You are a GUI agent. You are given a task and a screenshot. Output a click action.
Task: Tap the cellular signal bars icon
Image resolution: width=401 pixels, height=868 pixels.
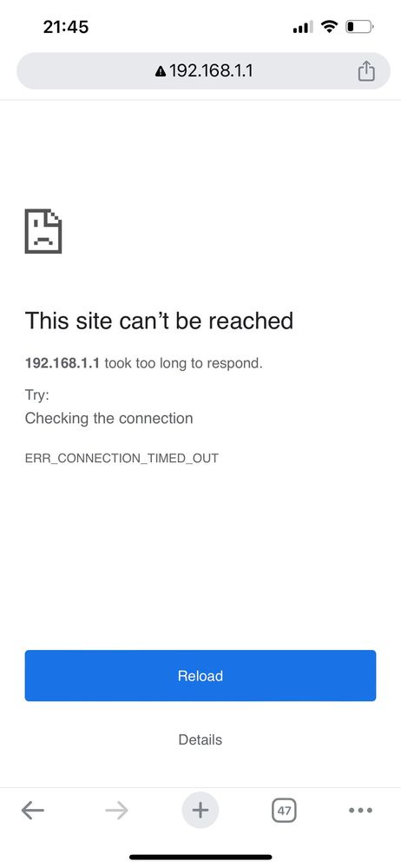point(303,26)
